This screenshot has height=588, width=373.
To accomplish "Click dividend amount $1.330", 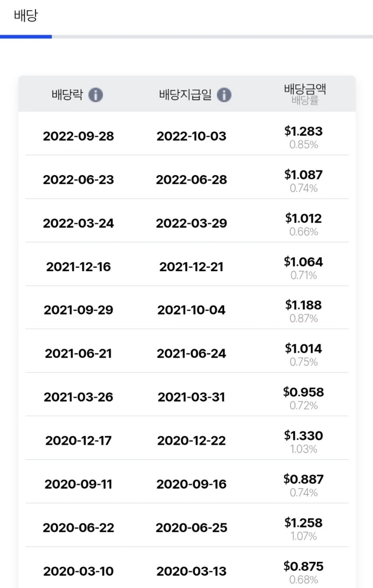I will (304, 435).
